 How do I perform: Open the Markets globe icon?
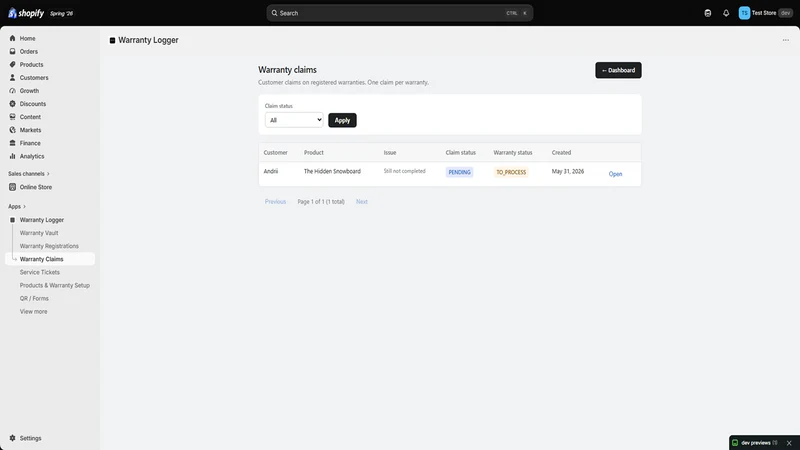[x=12, y=130]
